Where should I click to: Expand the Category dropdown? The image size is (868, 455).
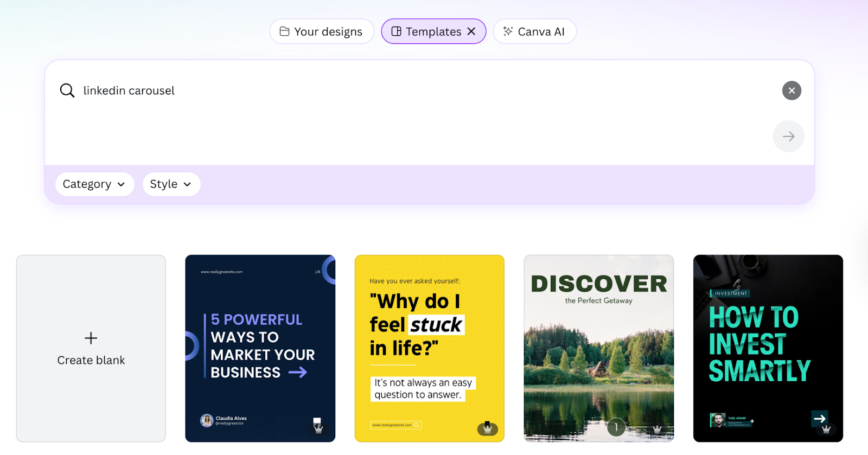pos(94,184)
